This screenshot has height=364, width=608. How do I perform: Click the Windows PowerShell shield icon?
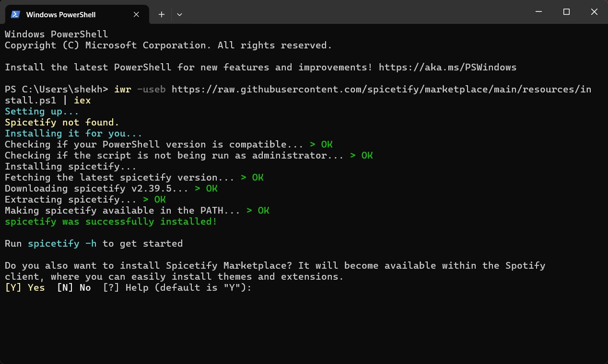(16, 14)
